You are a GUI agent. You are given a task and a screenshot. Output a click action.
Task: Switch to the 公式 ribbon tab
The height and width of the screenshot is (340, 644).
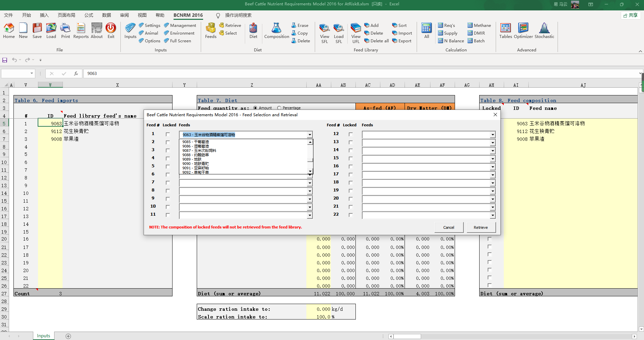(x=89, y=15)
